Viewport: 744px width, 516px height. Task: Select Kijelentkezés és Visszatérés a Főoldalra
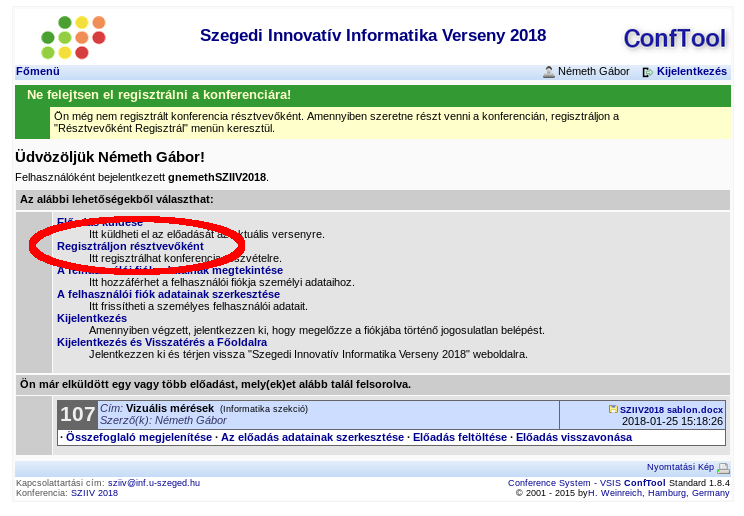pyautogui.click(x=161, y=342)
